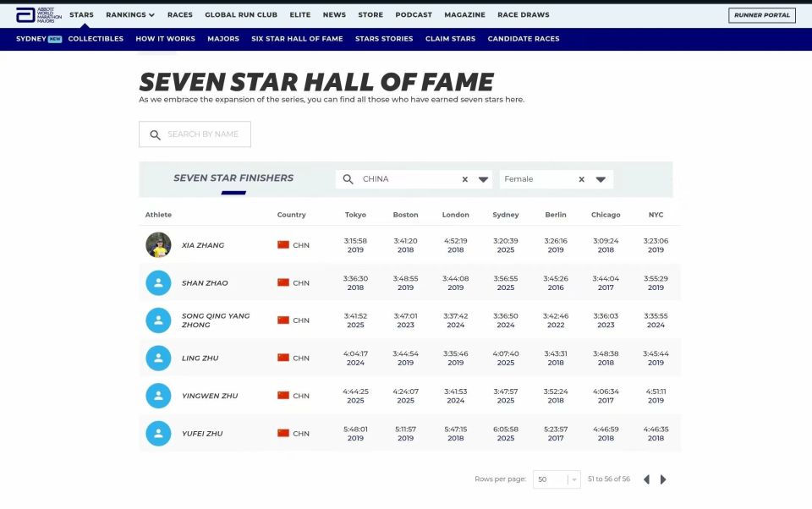Click the Chicago column header

coord(606,215)
